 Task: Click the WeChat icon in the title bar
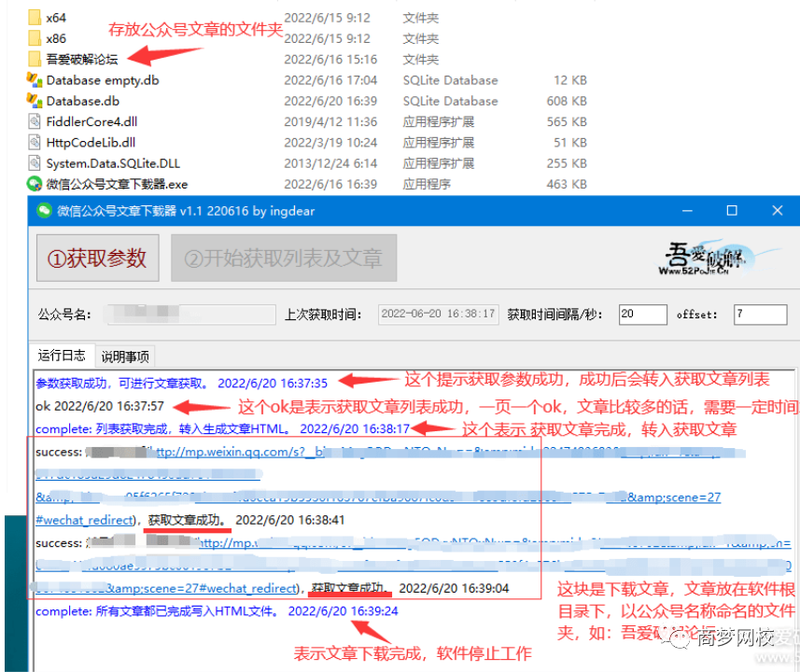[45, 210]
